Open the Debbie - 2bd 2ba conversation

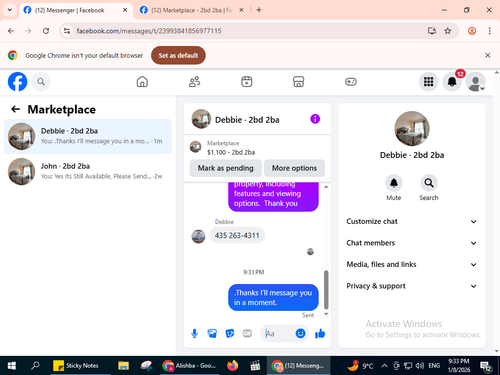(88, 136)
